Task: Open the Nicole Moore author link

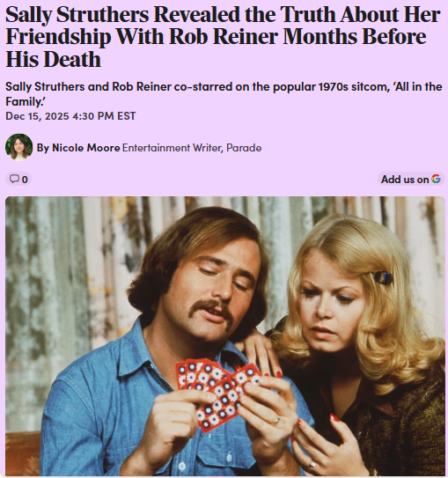Action: pyautogui.click(x=86, y=148)
